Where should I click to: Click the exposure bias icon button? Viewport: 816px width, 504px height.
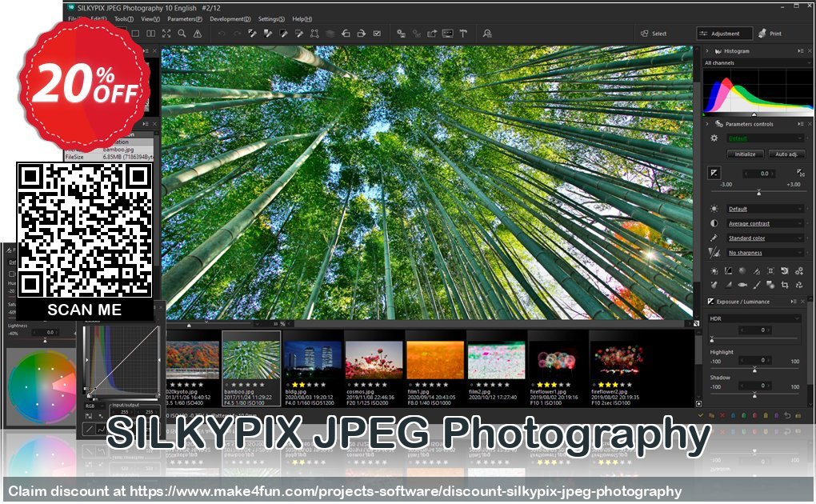pyautogui.click(x=714, y=173)
